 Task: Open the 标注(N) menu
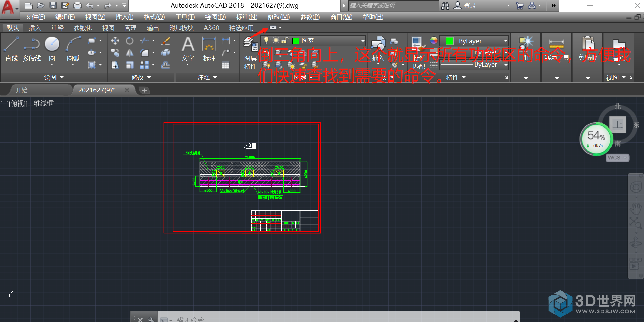click(247, 17)
